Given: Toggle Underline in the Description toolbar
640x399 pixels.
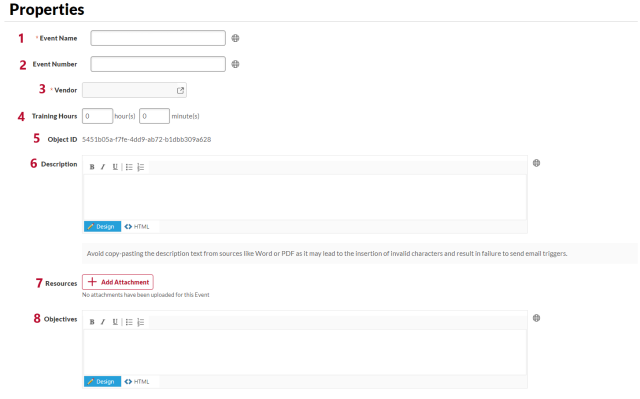Looking at the screenshot, I should (115, 167).
